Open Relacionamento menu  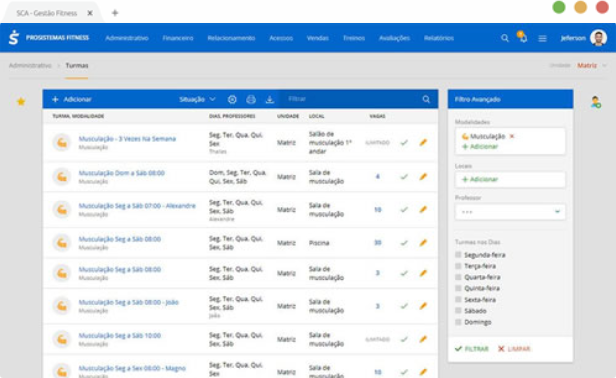[x=231, y=38]
